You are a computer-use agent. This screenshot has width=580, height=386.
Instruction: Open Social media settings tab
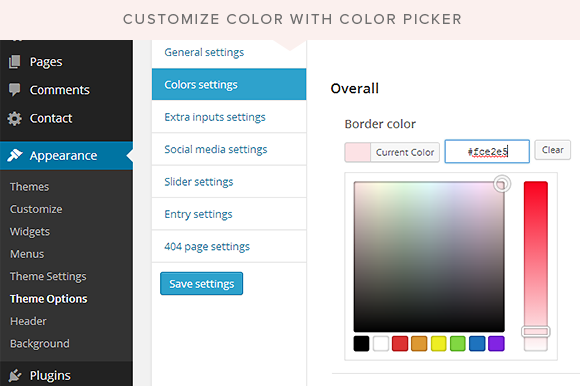tap(229, 149)
